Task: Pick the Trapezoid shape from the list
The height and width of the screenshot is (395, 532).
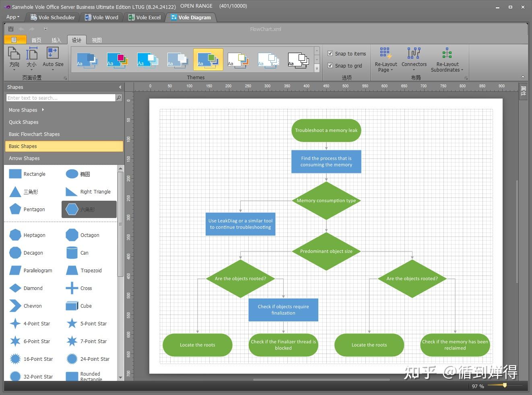Action: click(x=72, y=271)
